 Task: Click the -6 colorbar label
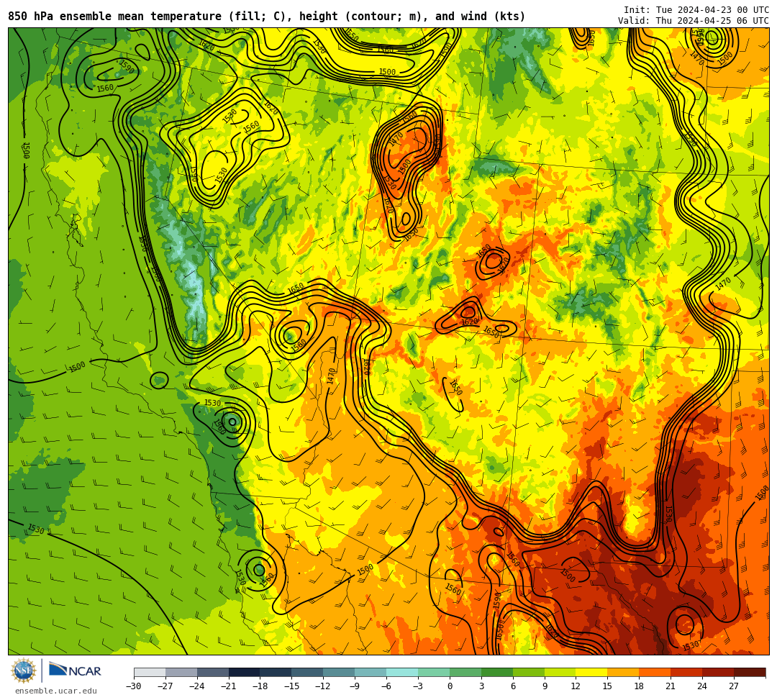coord(386,686)
